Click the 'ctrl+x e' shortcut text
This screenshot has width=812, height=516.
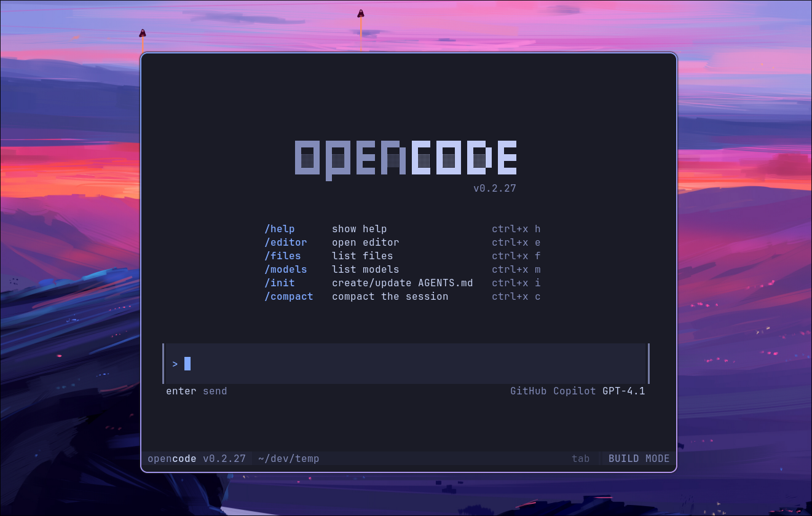click(516, 243)
